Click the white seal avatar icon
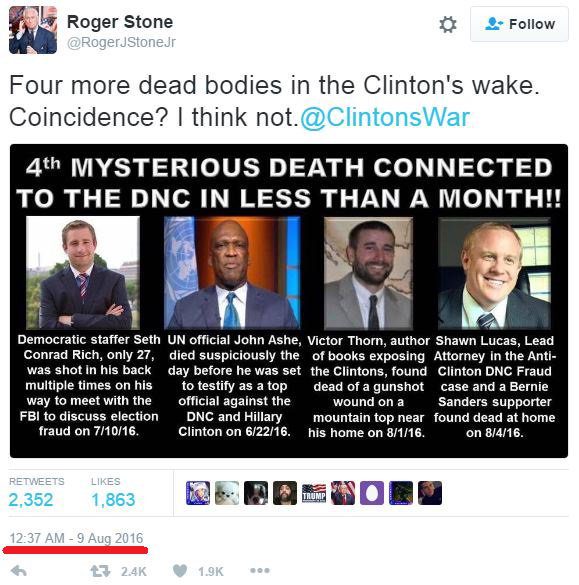579x585 pixels. [x=227, y=493]
